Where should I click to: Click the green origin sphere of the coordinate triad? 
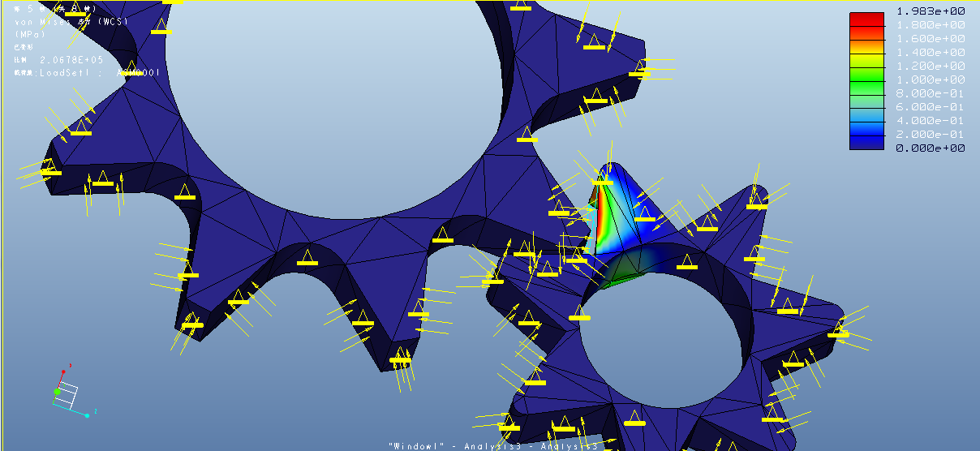[x=58, y=393]
